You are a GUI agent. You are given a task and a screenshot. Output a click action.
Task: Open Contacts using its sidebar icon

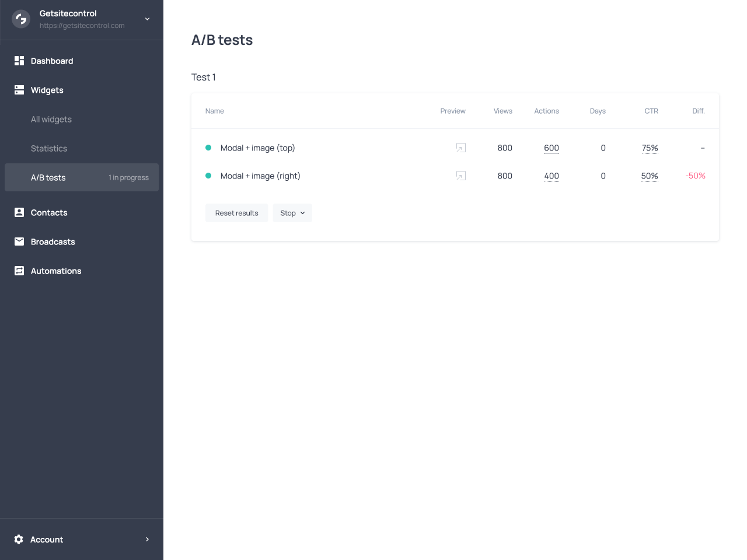click(x=19, y=212)
